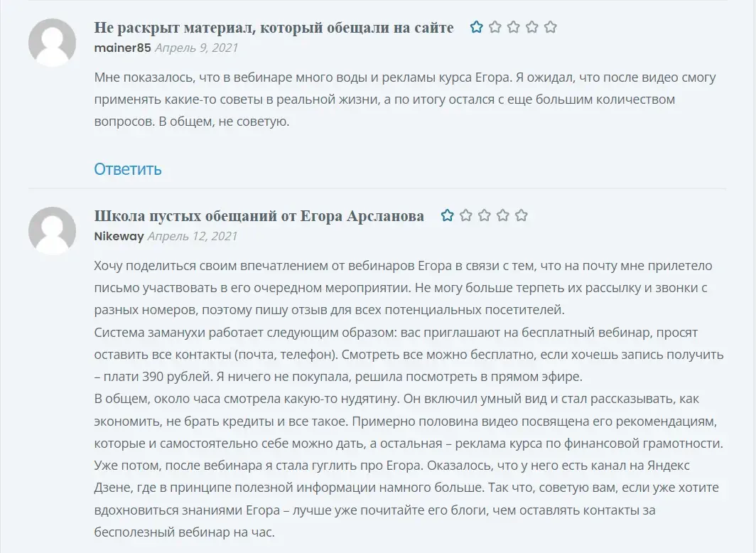Click the Ответить reply link
Screen dimensions: 756x553
(x=128, y=169)
